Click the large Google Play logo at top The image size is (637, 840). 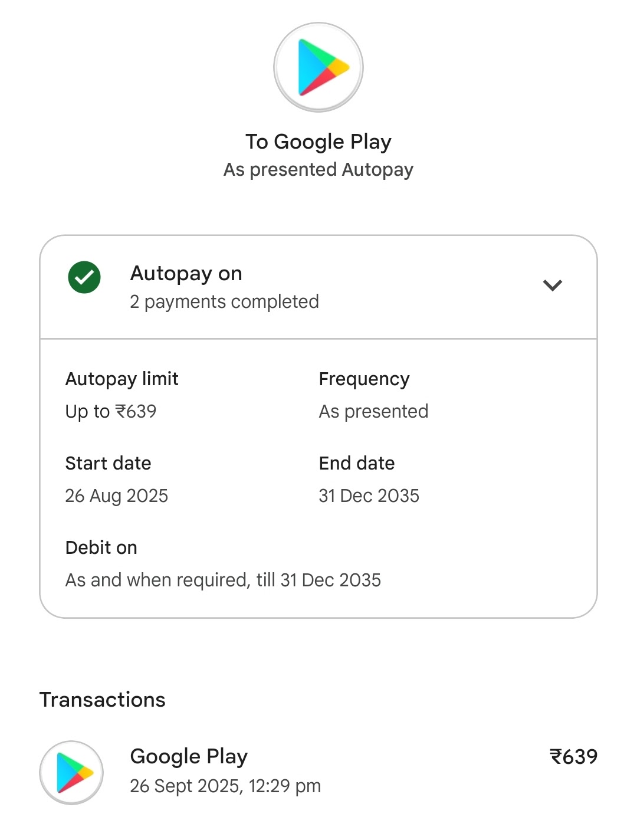[318, 67]
